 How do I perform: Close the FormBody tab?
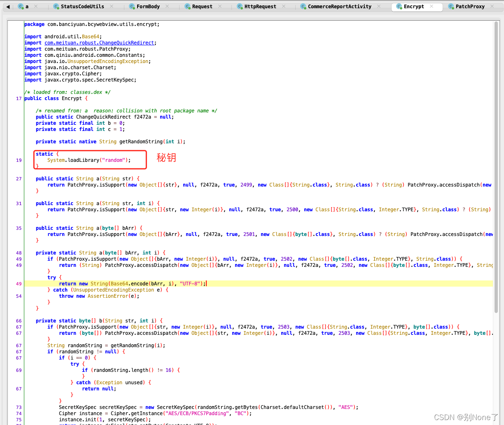pyautogui.click(x=167, y=6)
